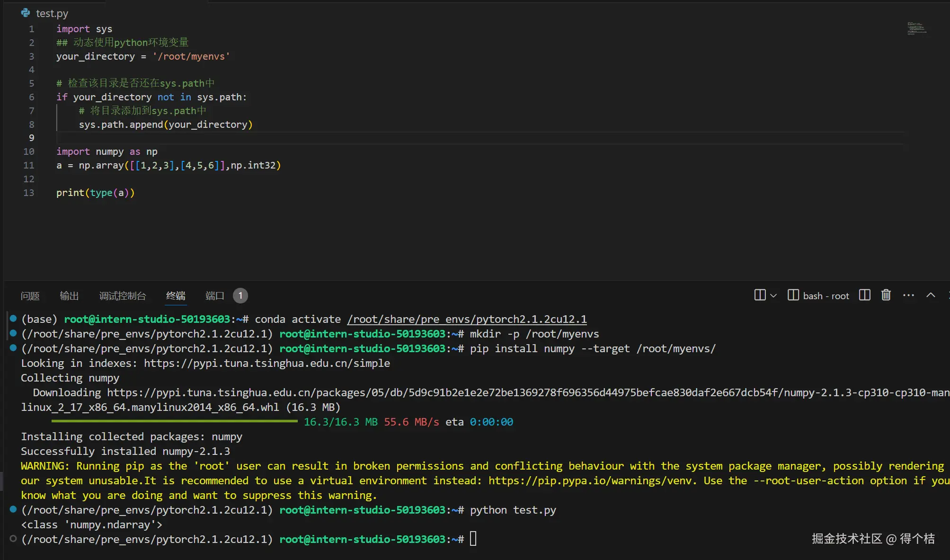950x560 pixels.
Task: Open the pip.pypa.io warnings venv link
Action: click(592, 481)
